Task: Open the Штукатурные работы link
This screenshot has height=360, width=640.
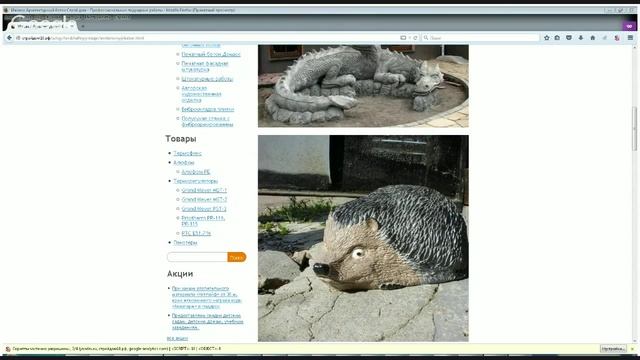Action: pyautogui.click(x=207, y=79)
